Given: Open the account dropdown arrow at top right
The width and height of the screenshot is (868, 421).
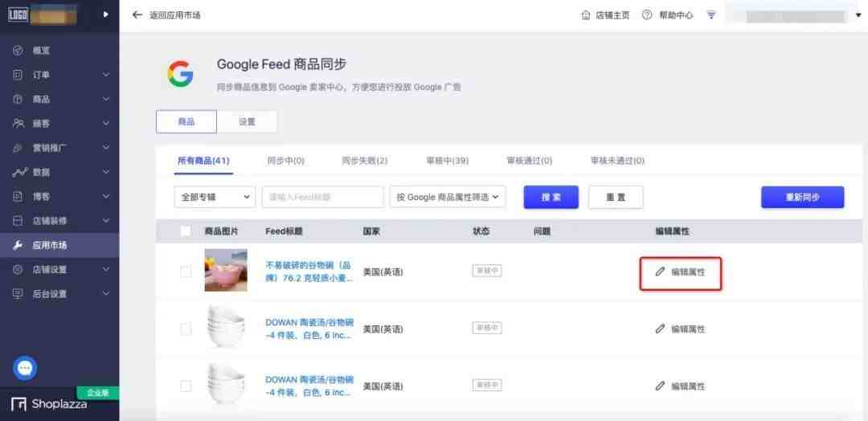Looking at the screenshot, I should [858, 15].
